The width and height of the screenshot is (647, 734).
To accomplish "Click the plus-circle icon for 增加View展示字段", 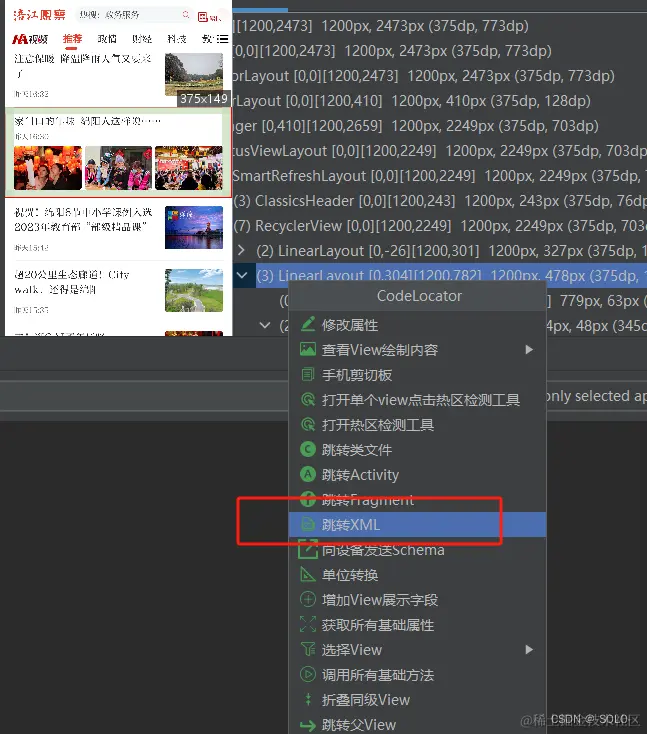I will pos(308,599).
